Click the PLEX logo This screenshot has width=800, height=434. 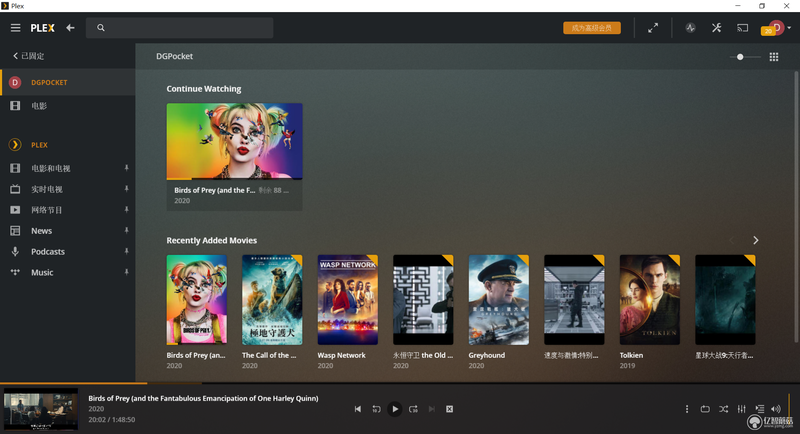42,28
